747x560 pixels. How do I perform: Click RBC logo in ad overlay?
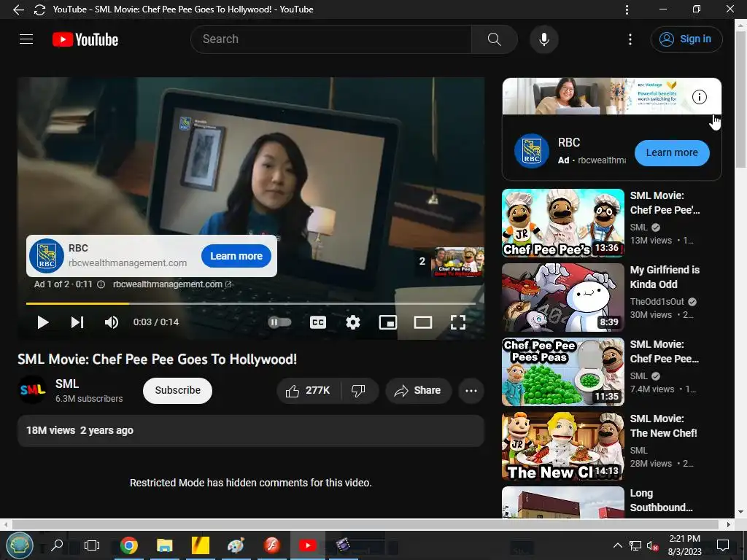click(47, 256)
